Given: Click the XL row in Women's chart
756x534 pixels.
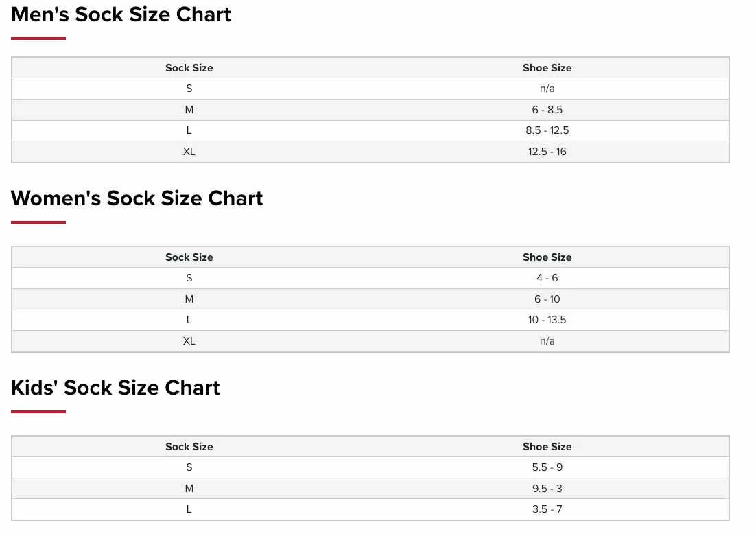Looking at the screenshot, I should pyautogui.click(x=189, y=341).
